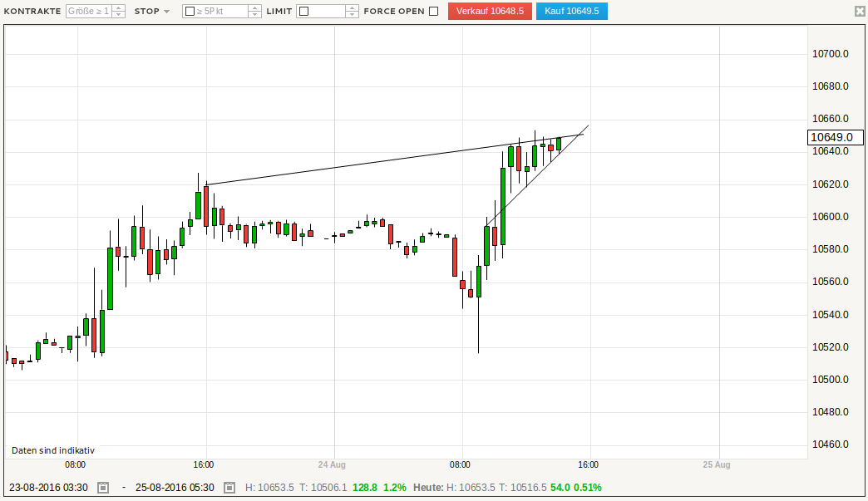Click the LIMIT value input field
This screenshot has height=501, width=868.
(326, 11)
